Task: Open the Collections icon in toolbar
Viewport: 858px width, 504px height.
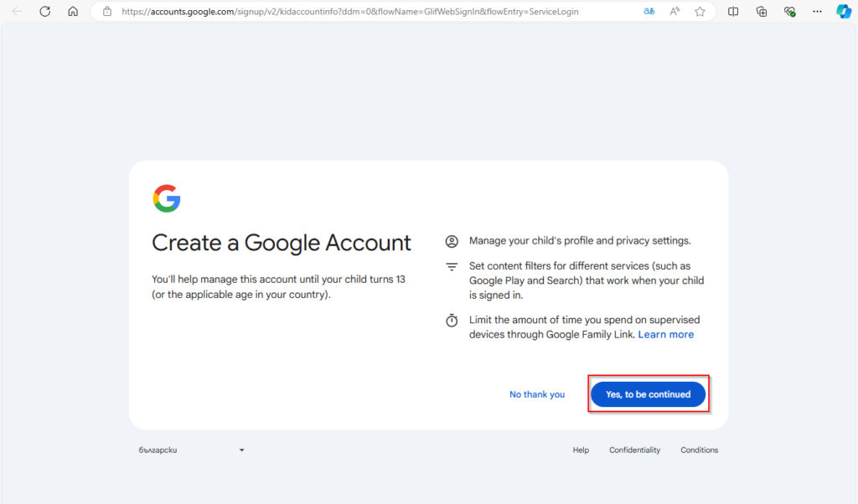Action: [761, 12]
